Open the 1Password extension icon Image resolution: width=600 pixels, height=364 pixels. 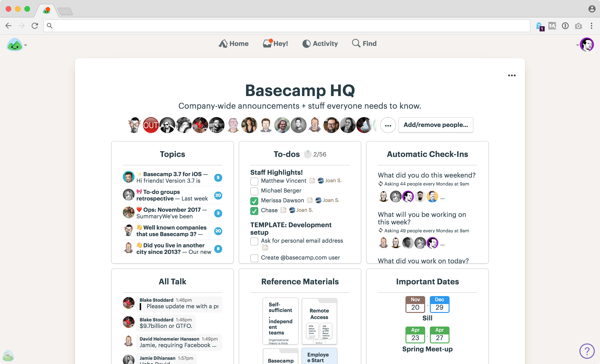pos(565,26)
